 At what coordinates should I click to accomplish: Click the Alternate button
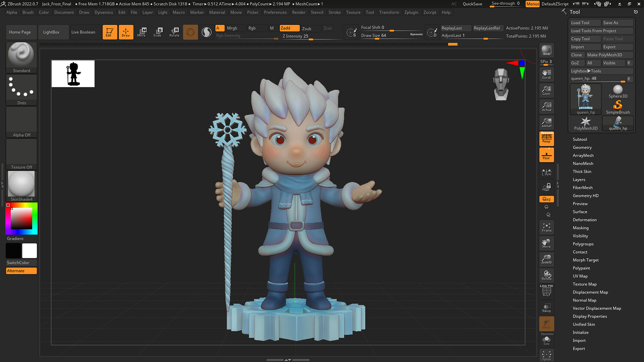21,271
